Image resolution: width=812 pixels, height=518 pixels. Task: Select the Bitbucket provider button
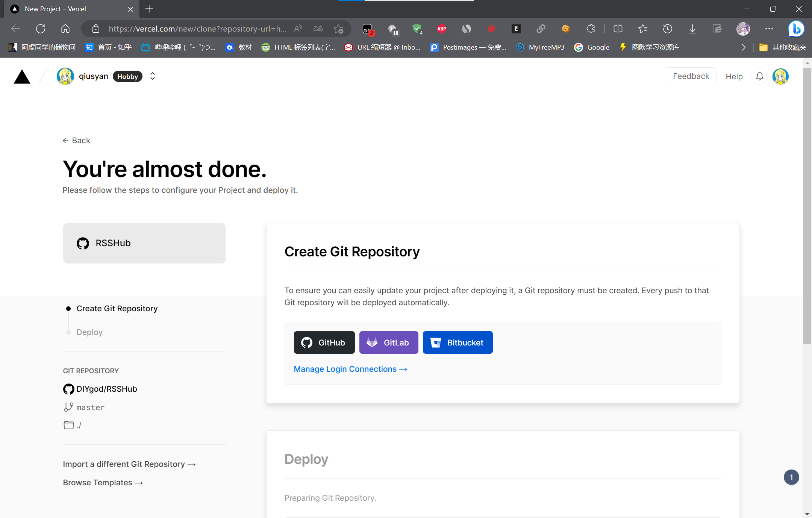(458, 342)
